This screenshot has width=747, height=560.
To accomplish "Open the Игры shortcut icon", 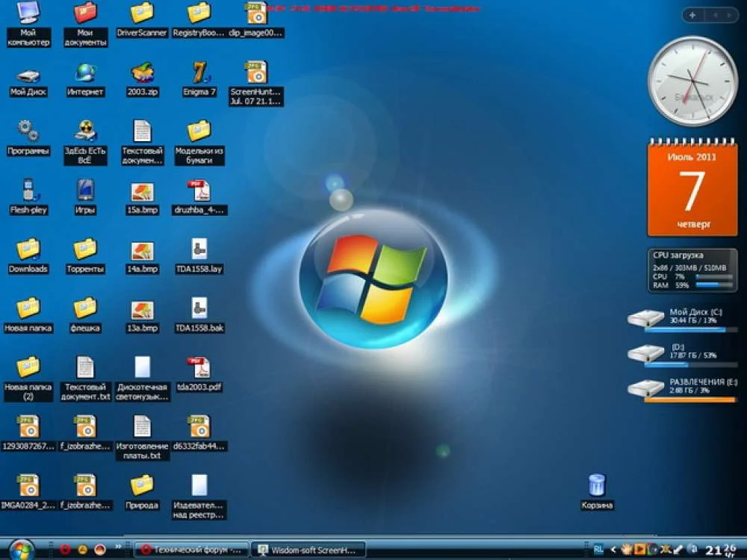I will click(x=85, y=196).
